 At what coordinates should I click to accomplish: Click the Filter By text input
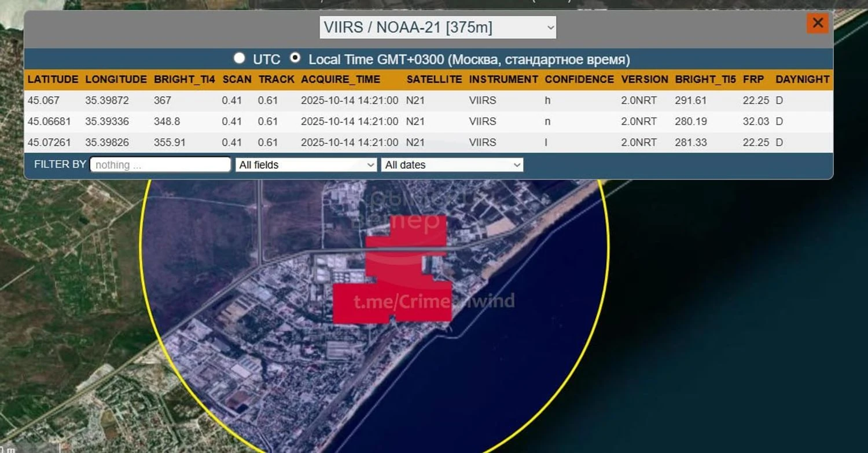point(160,165)
